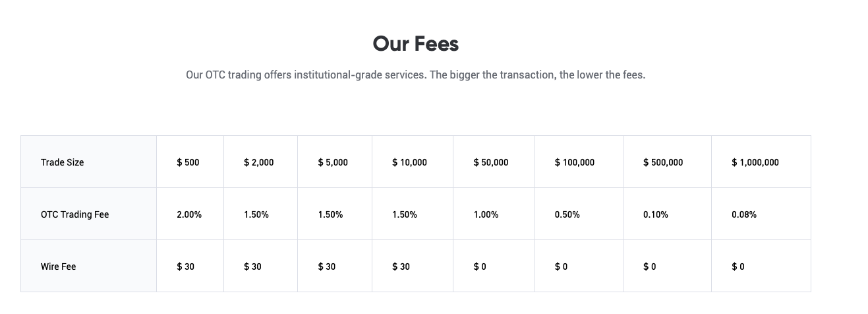Select the 0.08% trading fee value

tap(744, 214)
